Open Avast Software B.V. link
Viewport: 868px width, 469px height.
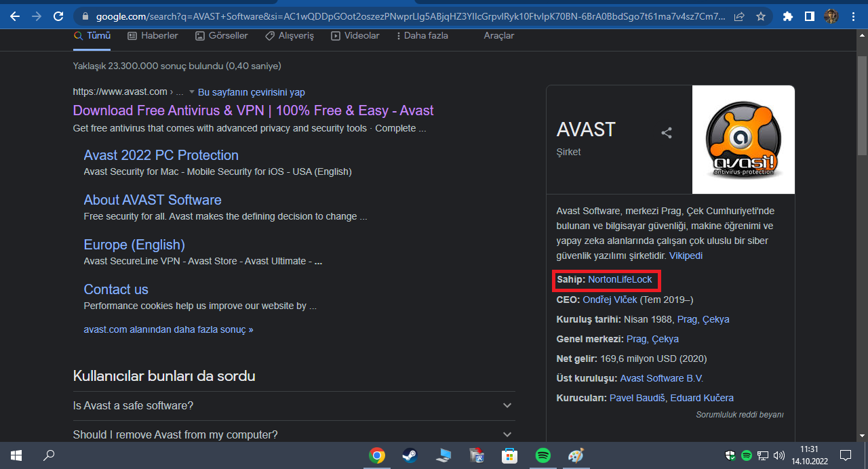click(662, 378)
